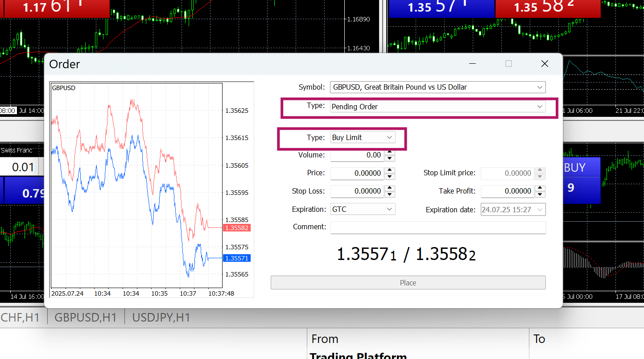Click into the Volume input field
Image resolution: width=644 pixels, height=359 pixels.
[357, 155]
